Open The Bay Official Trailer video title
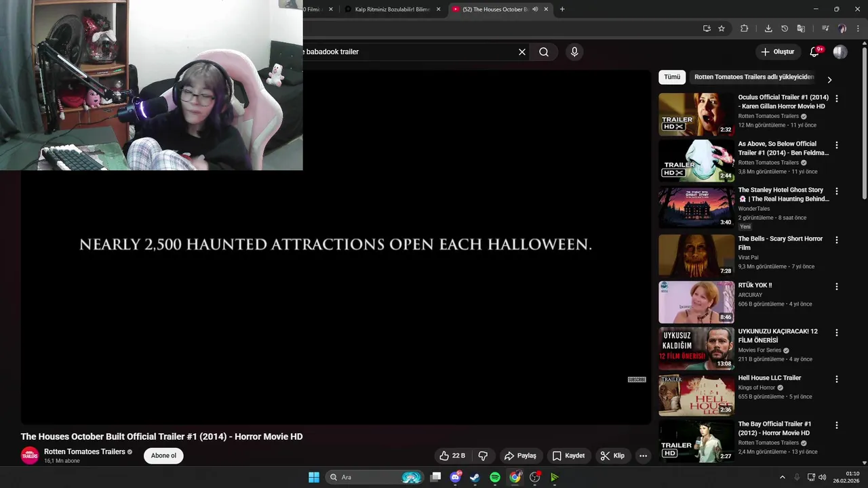This screenshot has width=868, height=488. (x=774, y=428)
